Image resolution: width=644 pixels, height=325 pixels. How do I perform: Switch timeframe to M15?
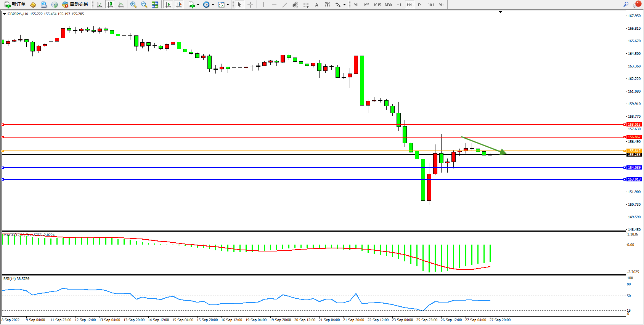[377, 5]
